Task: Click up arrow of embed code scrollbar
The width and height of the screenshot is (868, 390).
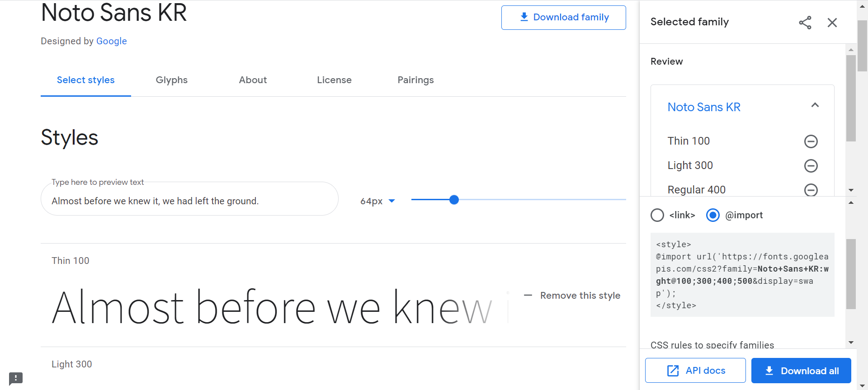Action: [851, 203]
